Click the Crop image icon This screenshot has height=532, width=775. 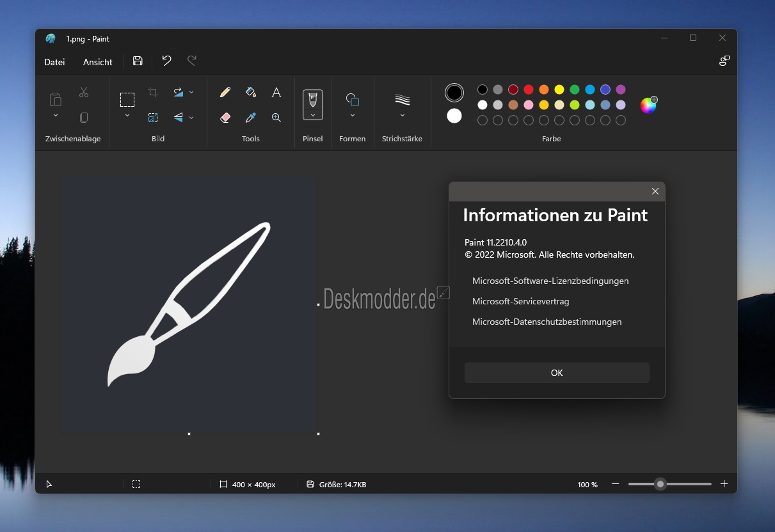tap(153, 92)
